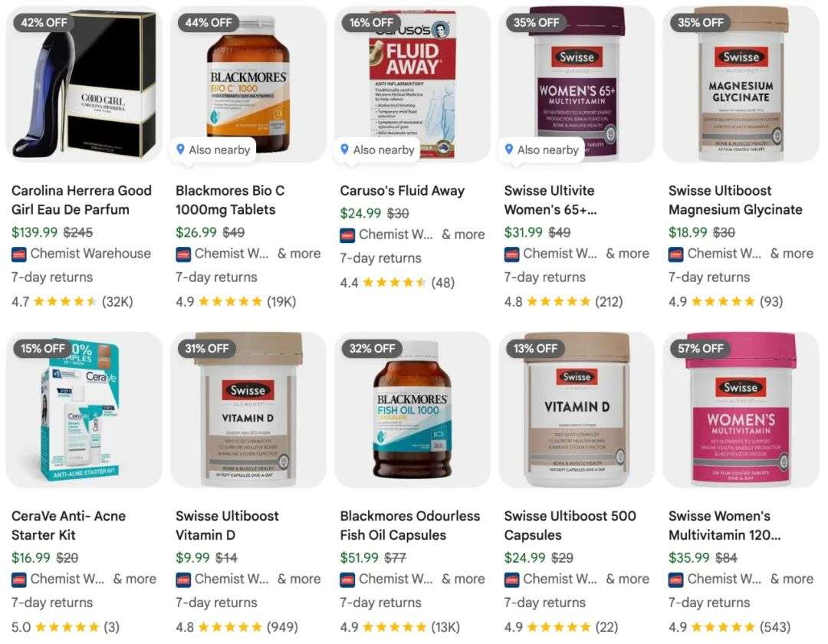Click the star rating of Blackmores Bio C
This screenshot has height=644, width=828.
230,301
